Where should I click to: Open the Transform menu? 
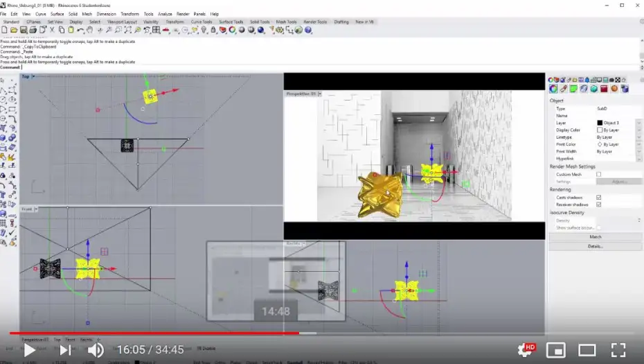[x=129, y=14]
